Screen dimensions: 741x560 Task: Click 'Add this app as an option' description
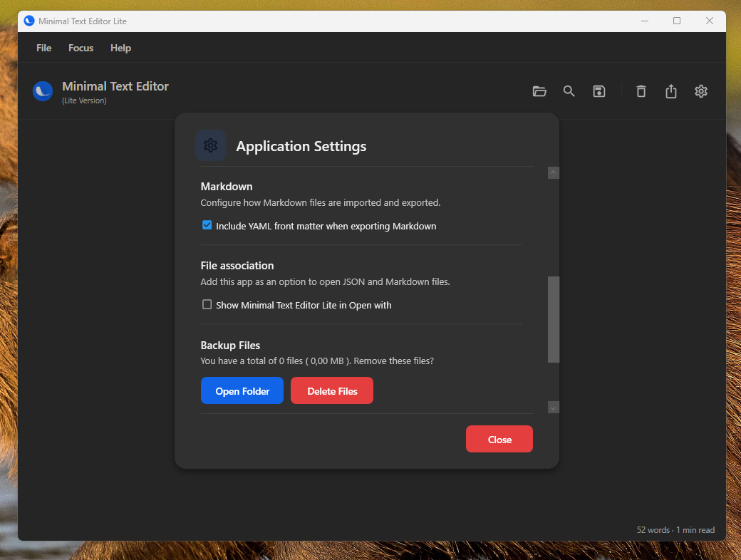pyautogui.click(x=325, y=281)
